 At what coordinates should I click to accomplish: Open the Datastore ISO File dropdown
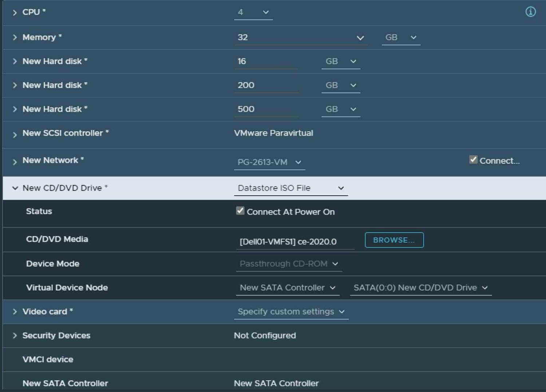(x=341, y=188)
